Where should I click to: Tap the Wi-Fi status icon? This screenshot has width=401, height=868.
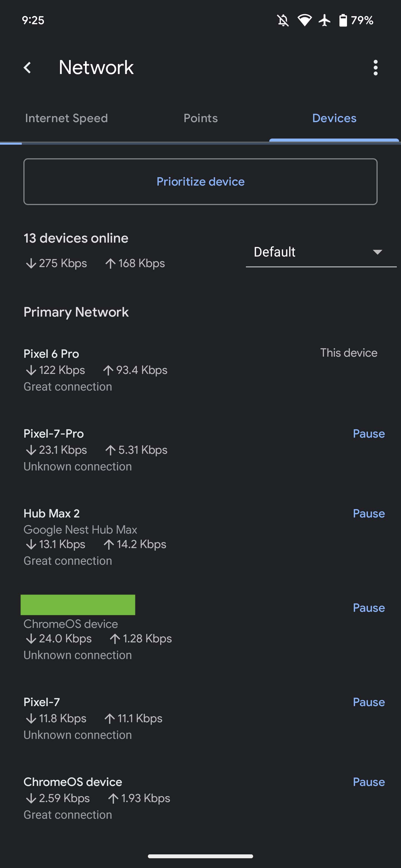[304, 20]
